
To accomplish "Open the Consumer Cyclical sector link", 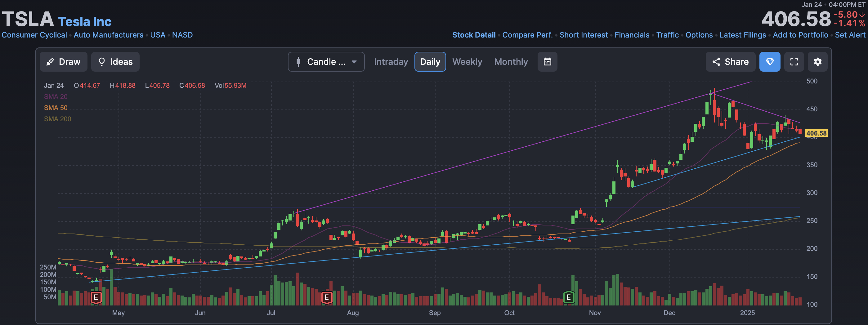I will [x=34, y=35].
